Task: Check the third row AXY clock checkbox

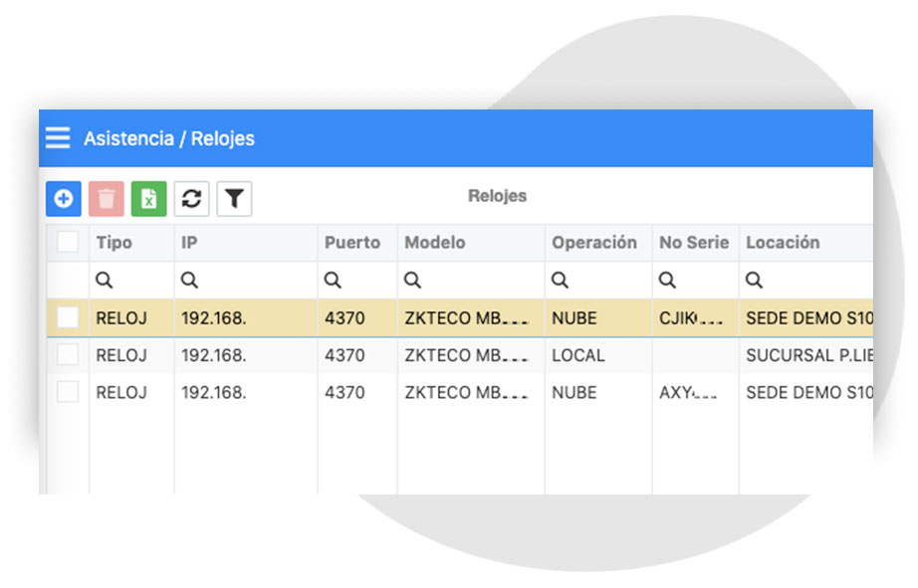Action: coord(68,392)
